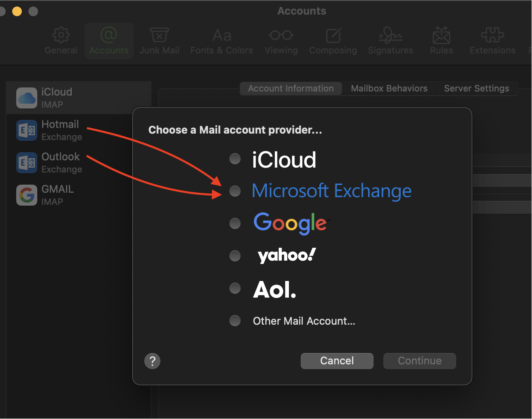Viewport: 532px width, 419px height.
Task: Open help with the question mark button
Action: 152,361
